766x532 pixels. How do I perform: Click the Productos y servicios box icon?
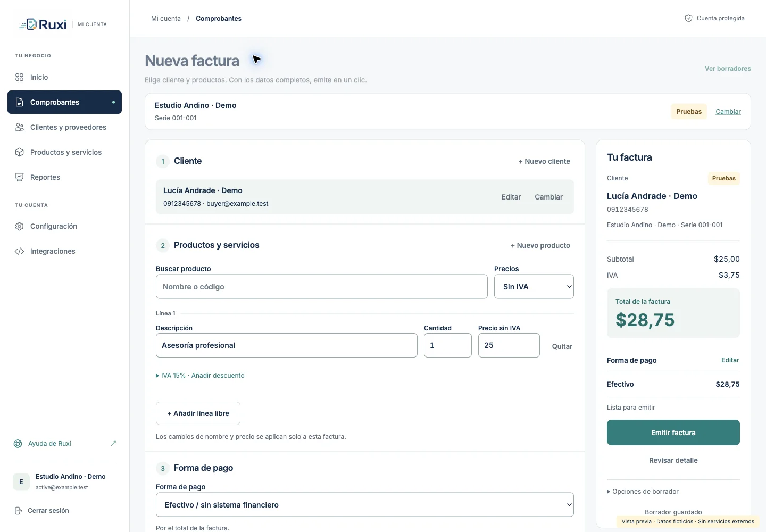click(x=19, y=152)
